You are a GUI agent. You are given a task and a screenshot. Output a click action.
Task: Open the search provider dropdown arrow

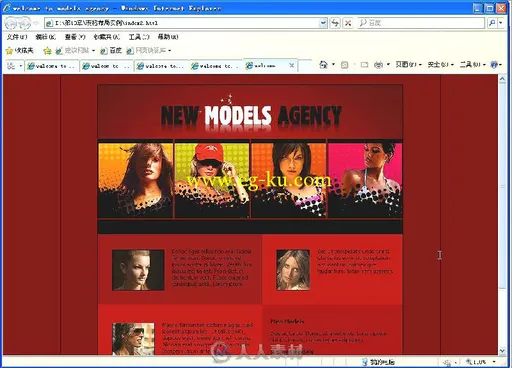click(x=501, y=23)
